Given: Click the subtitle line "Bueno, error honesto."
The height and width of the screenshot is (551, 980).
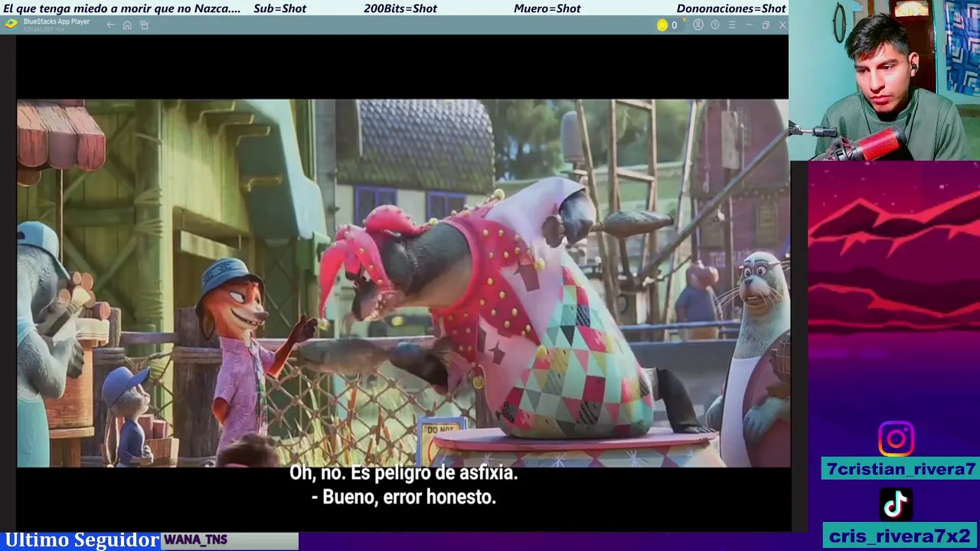Looking at the screenshot, I should (409, 497).
